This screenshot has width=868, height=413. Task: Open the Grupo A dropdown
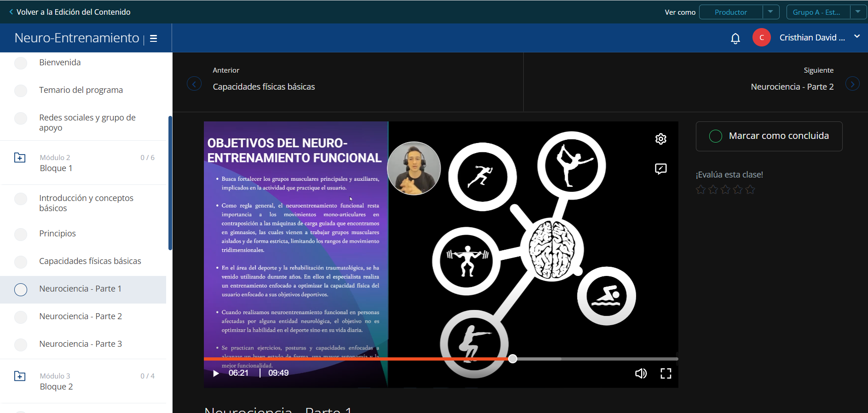pos(858,12)
